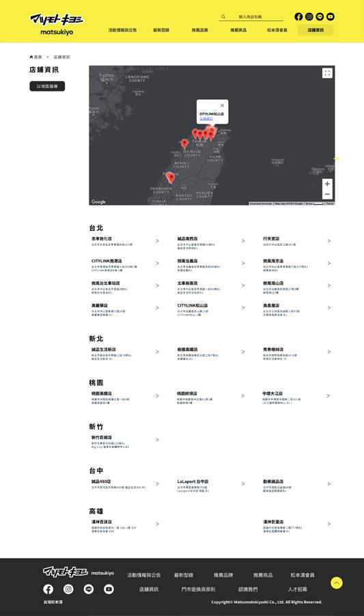This screenshot has height=616, width=364.
Task: Close the CITYLINK松山店 map popup
Action: (222, 105)
